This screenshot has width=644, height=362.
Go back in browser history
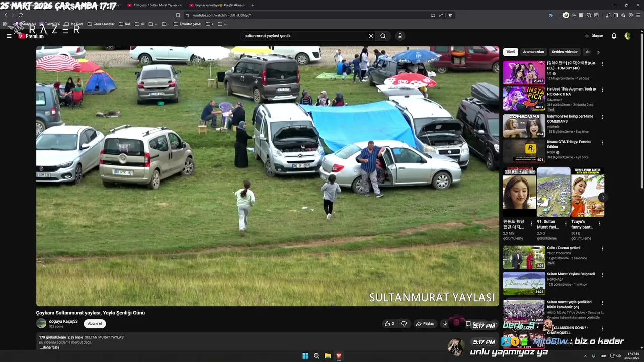click(x=6, y=15)
